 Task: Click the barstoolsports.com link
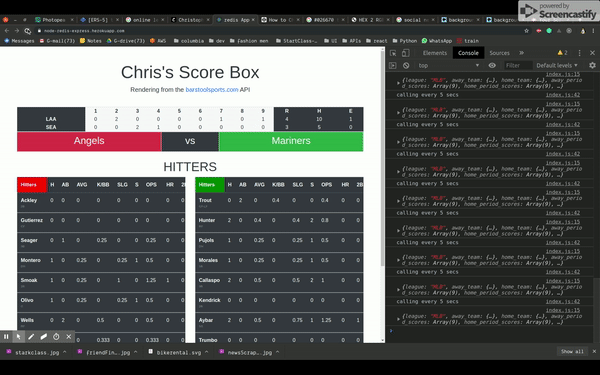click(x=212, y=90)
